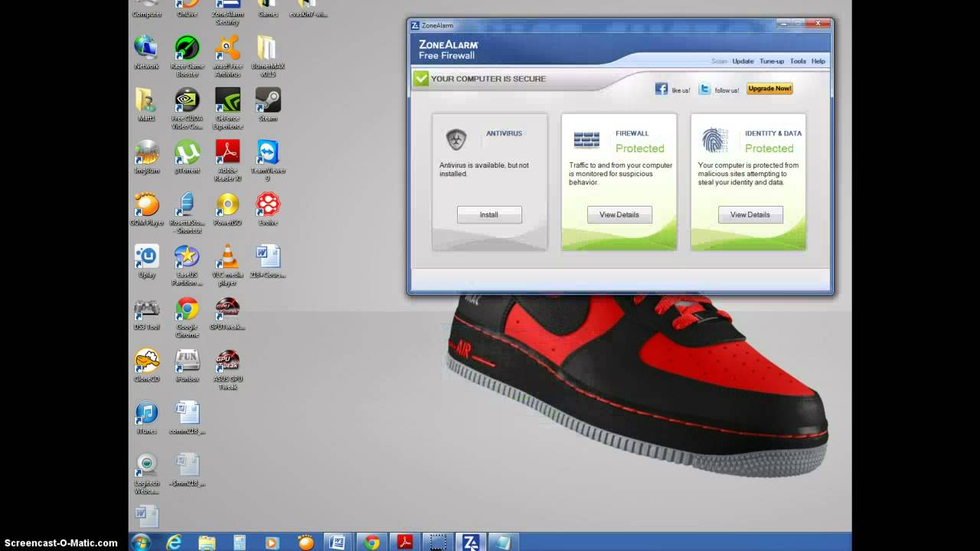Click the 'follow us!' link

(727, 90)
